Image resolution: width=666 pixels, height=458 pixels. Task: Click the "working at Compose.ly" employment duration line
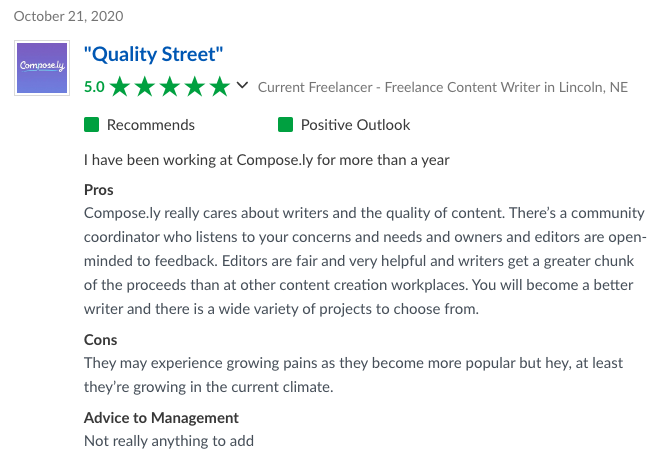(266, 160)
